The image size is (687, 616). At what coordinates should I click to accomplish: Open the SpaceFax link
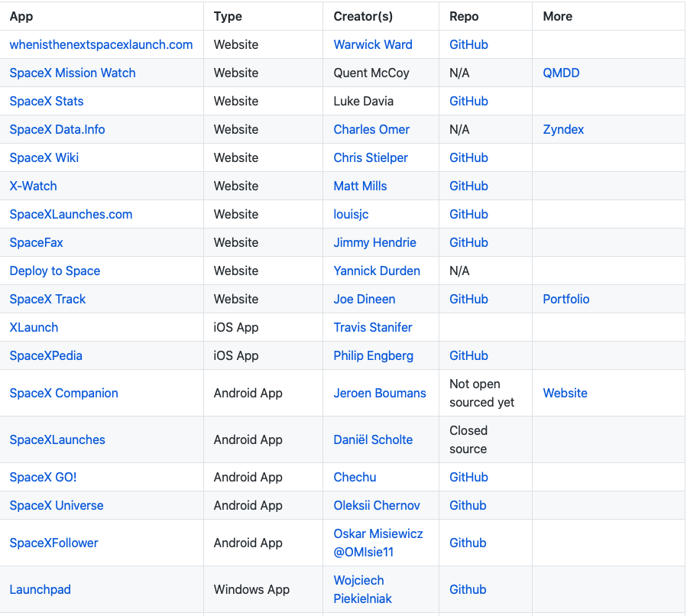(36, 242)
